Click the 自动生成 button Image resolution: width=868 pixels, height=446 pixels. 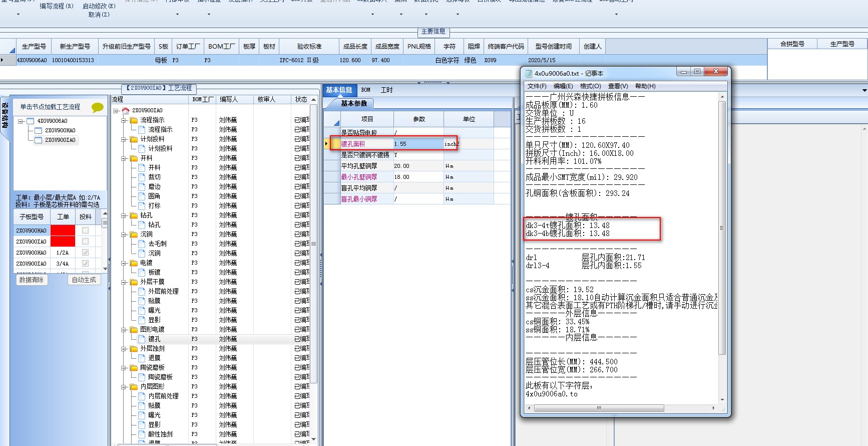[x=84, y=280]
